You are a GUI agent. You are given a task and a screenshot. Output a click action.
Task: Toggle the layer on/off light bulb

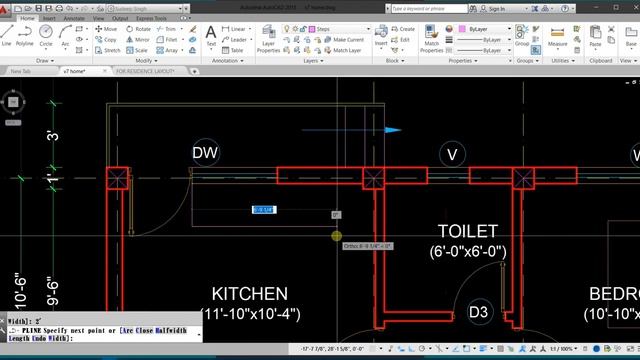[287, 29]
